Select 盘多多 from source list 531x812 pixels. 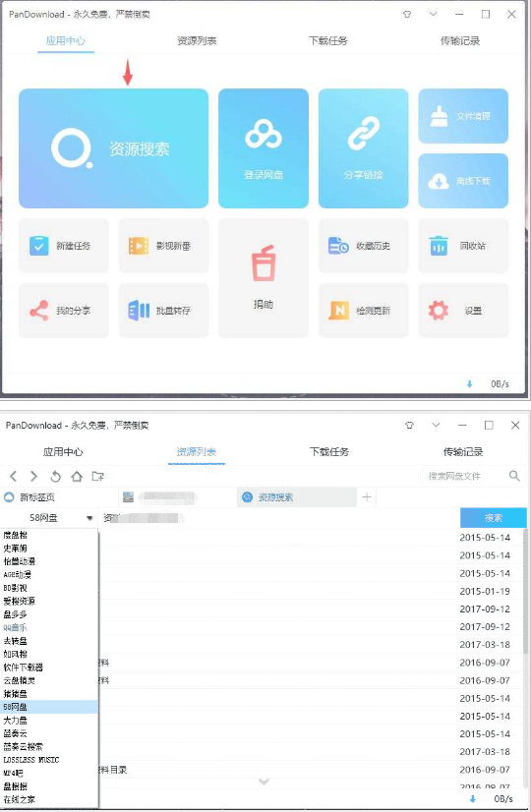(x=49, y=614)
